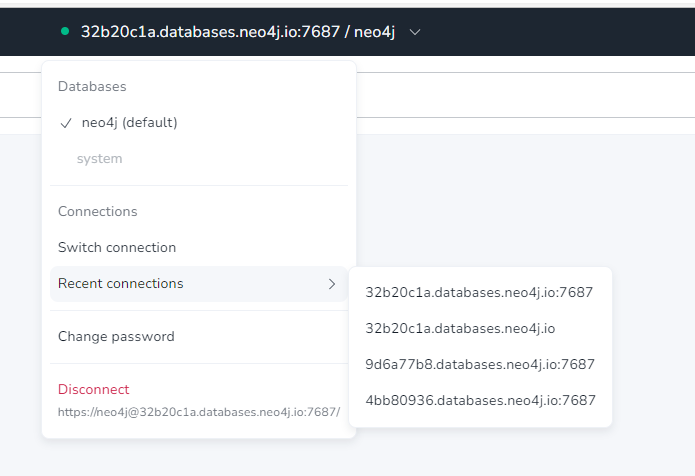Expand the connection dropdown chevron in header

pos(415,32)
